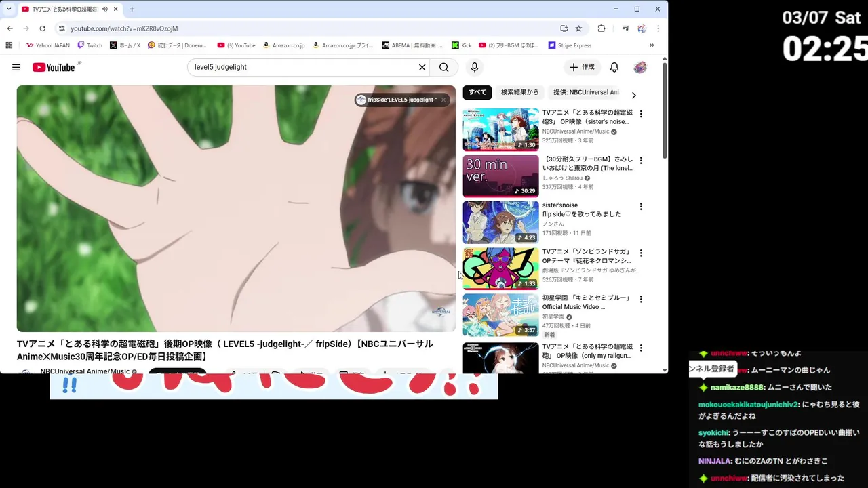Open the ゾンビランドサガ OPテーマ thumbnail
The width and height of the screenshot is (868, 488).
[501, 268]
